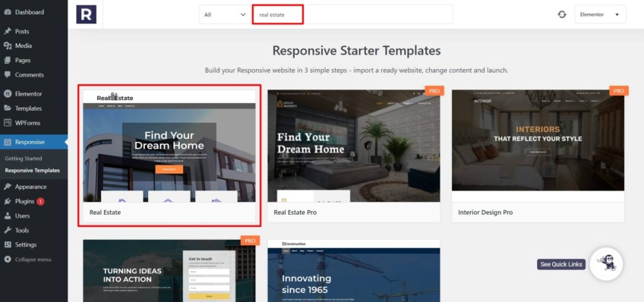Click the Real Estate Pro template title
644x302 pixels.
[295, 212]
